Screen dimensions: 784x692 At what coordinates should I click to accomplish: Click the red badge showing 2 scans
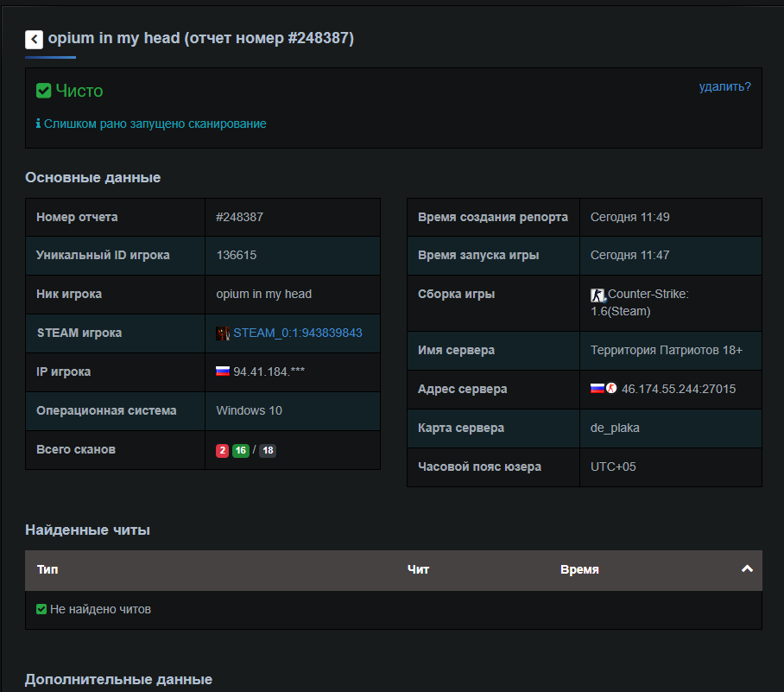point(222,450)
